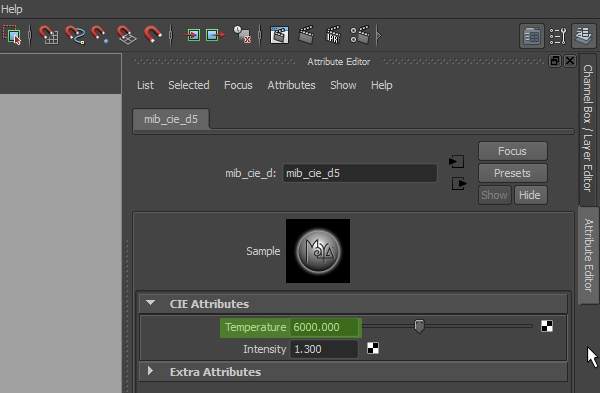
Task: Go to input connection arrow icon
Action: pyautogui.click(x=457, y=161)
